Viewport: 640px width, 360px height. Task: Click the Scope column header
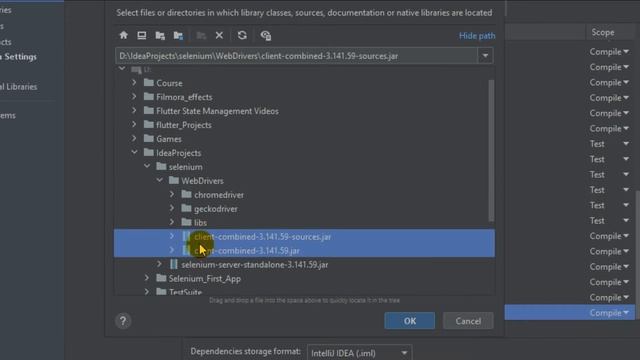pos(602,32)
